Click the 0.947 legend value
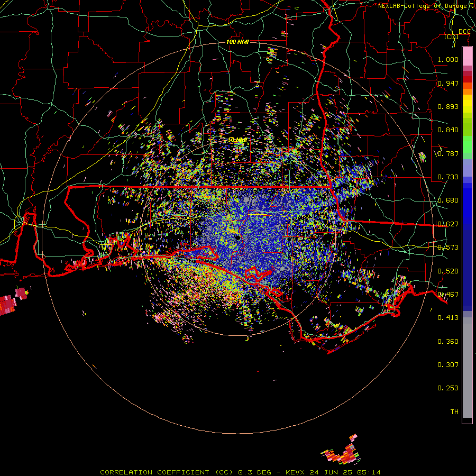This screenshot has height=476, width=476. click(448, 83)
